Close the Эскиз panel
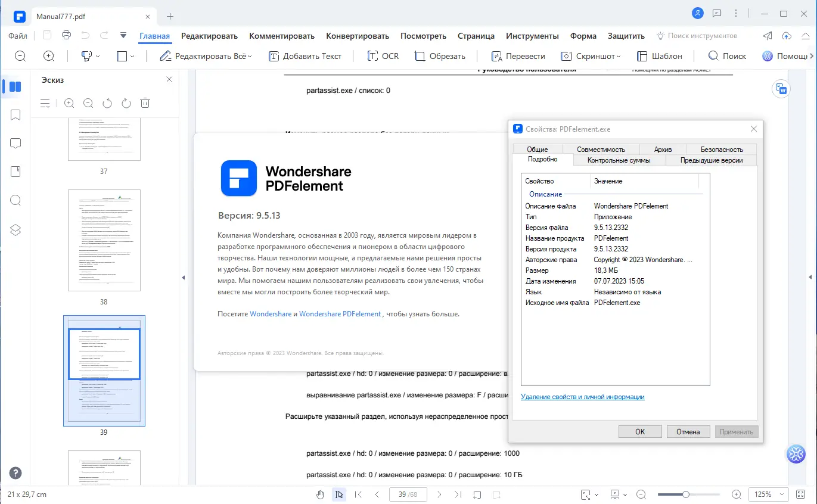Image resolution: width=817 pixels, height=504 pixels. (169, 79)
